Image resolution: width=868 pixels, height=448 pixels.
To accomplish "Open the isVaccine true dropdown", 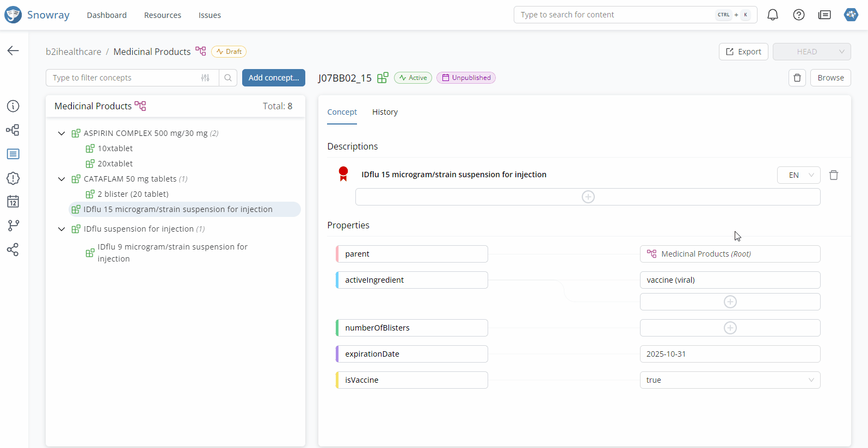I will (730, 380).
